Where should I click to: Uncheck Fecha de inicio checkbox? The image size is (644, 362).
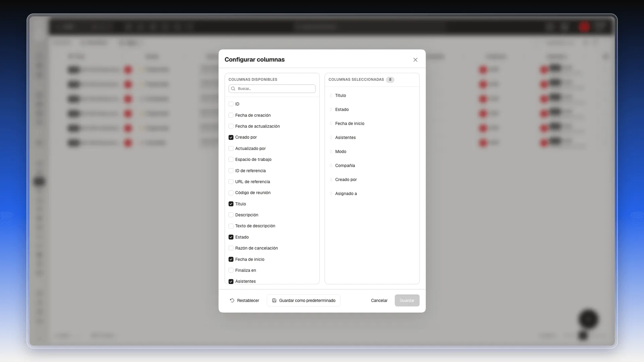231,259
